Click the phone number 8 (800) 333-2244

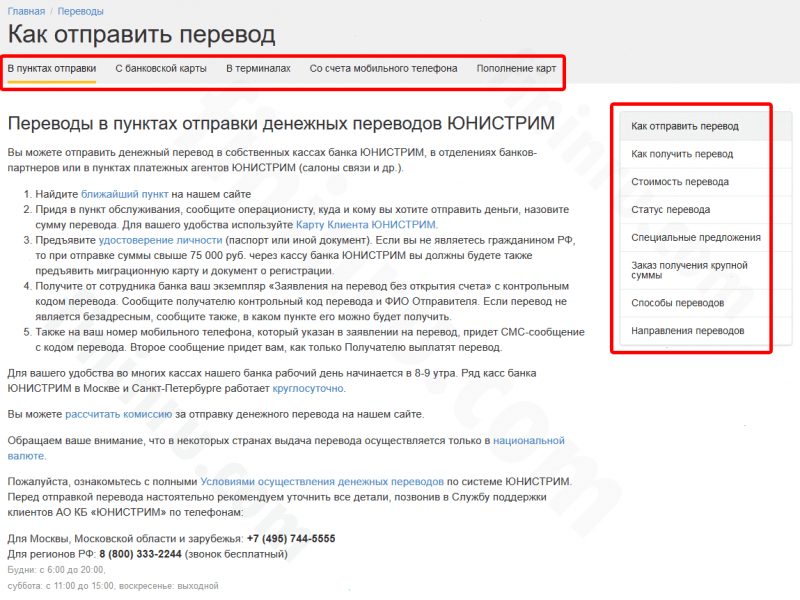coord(140,554)
